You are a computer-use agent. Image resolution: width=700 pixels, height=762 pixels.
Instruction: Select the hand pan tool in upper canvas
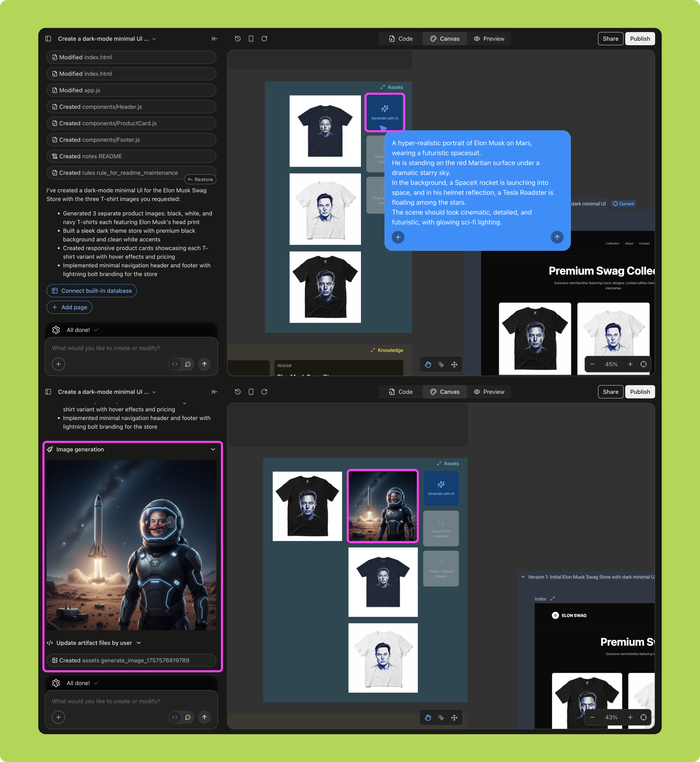[428, 364]
